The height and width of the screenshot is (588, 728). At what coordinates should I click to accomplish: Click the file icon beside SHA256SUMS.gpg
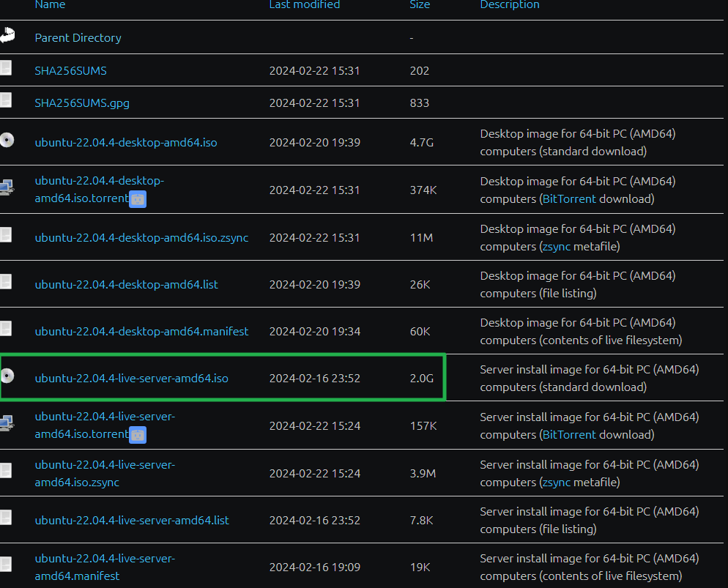6,100
